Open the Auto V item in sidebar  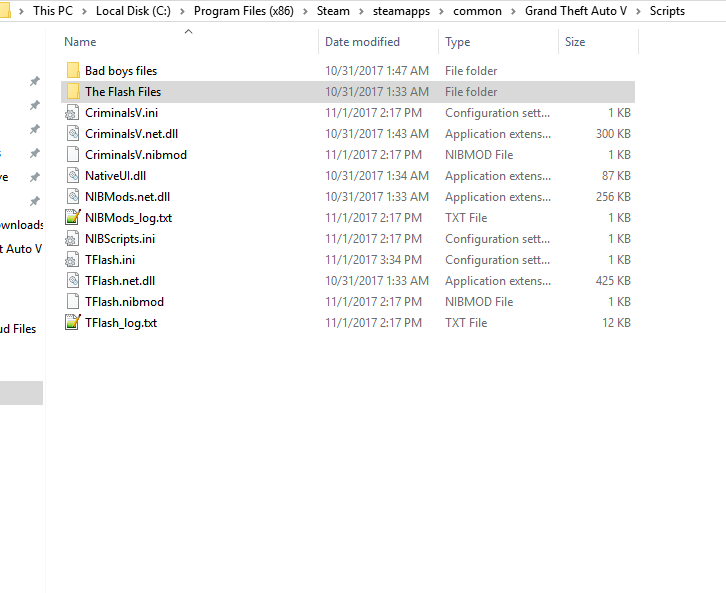click(20, 249)
